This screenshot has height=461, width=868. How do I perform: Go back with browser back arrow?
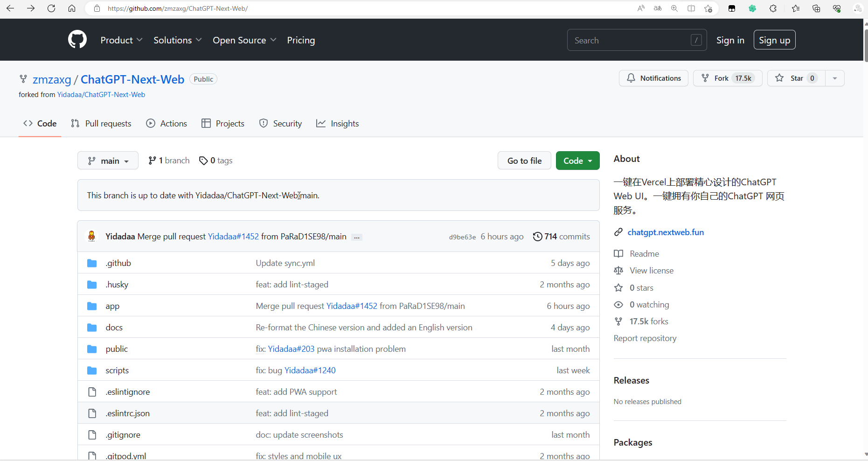(10, 8)
